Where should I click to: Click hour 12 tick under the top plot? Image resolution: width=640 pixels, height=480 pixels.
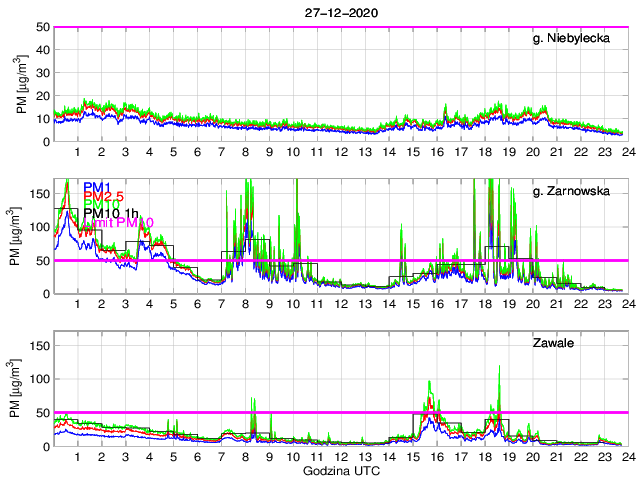pos(341,152)
